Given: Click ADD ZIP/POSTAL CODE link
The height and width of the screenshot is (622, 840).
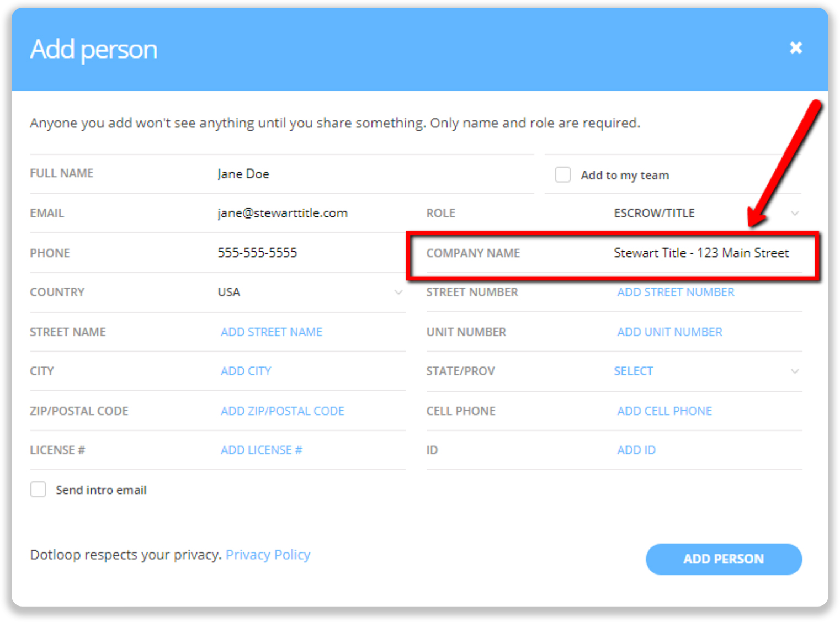Looking at the screenshot, I should (283, 411).
